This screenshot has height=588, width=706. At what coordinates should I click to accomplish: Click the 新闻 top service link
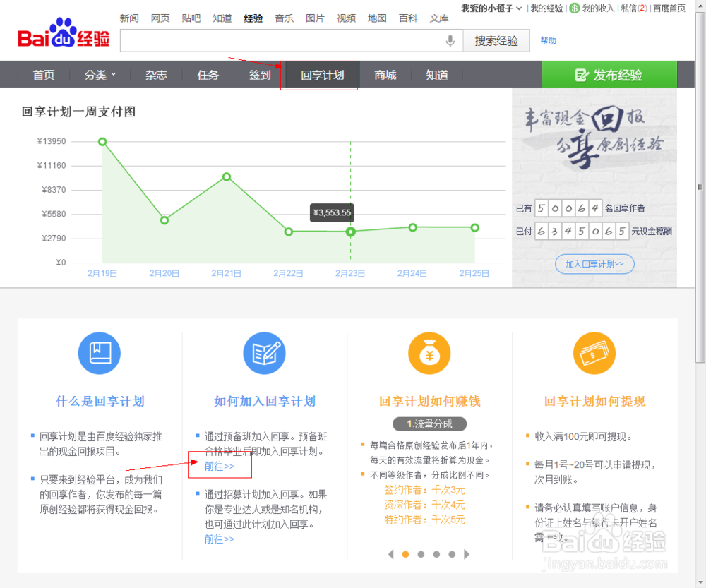129,18
